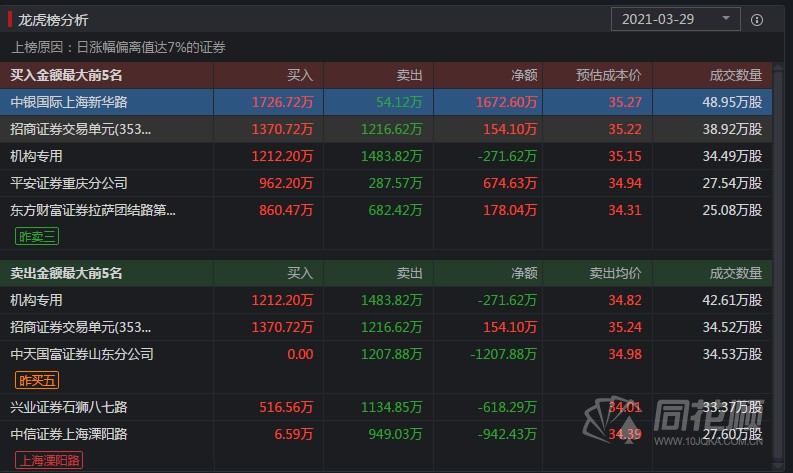
Task: Click net amount 1672.60万
Action: click(x=506, y=102)
